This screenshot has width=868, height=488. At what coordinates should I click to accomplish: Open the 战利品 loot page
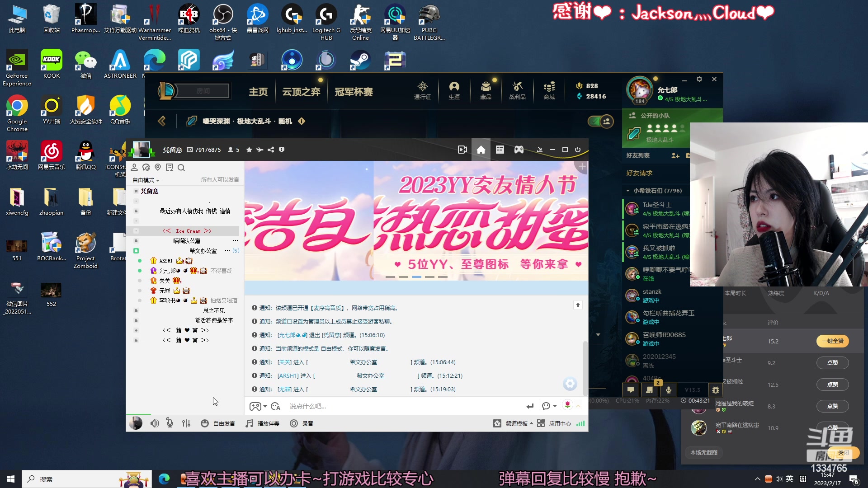pyautogui.click(x=517, y=90)
